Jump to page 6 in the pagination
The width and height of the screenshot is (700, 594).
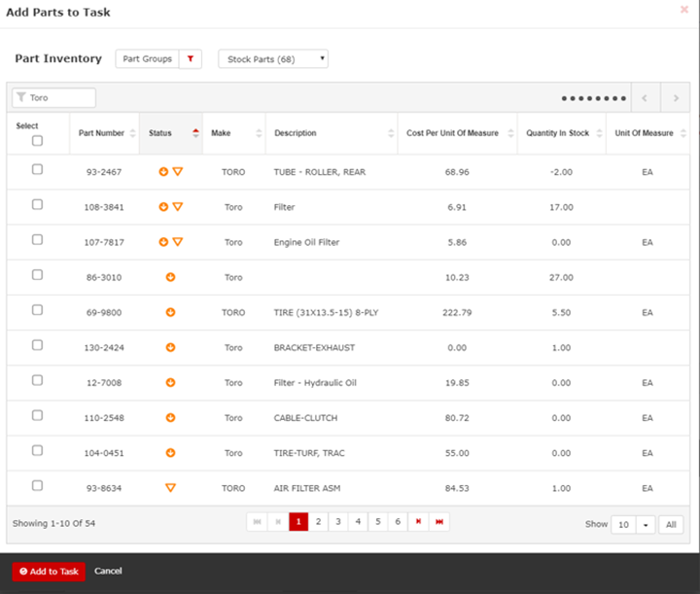coord(398,523)
